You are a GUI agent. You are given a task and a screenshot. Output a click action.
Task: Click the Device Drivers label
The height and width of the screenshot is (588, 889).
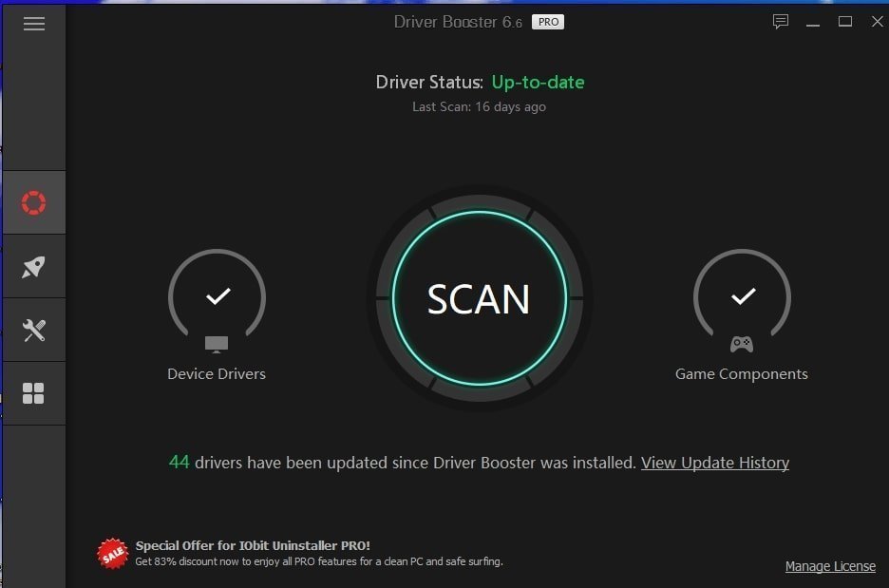click(x=217, y=374)
